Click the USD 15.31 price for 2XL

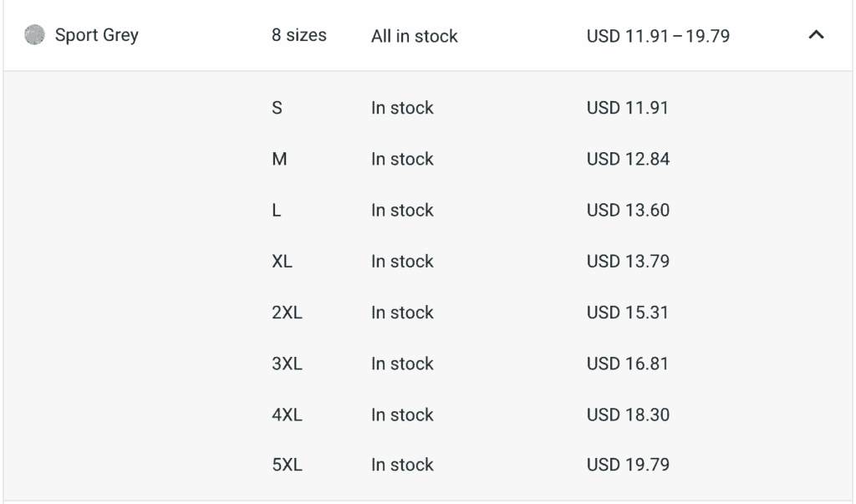click(x=627, y=313)
